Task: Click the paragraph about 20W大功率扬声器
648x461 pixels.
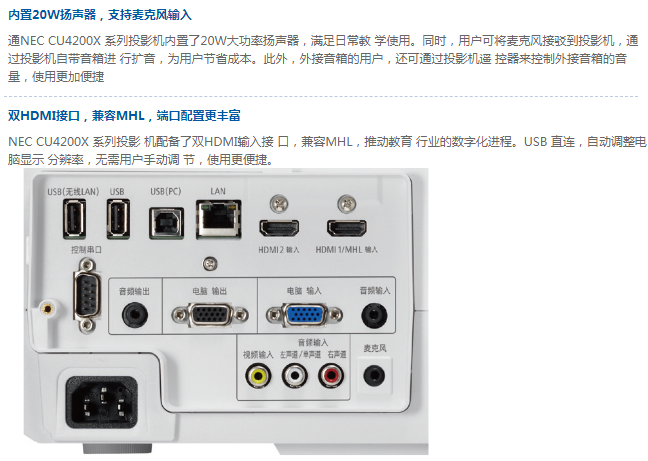Action: (x=323, y=58)
